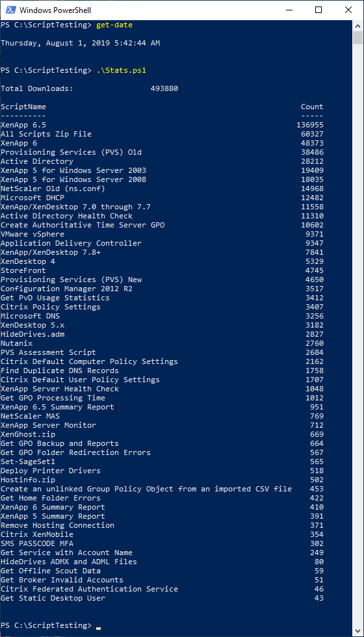The width and height of the screenshot is (364, 637).
Task: Minimize the Windows PowerShell window
Action: pos(289,10)
